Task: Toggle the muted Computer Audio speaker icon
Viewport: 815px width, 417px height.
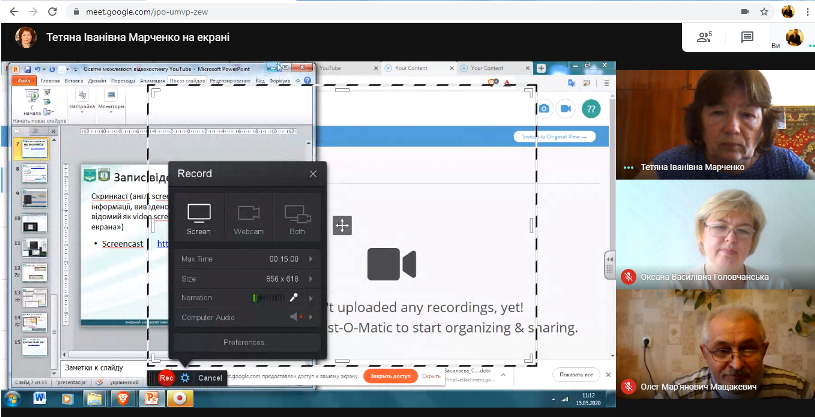Action: (x=295, y=317)
